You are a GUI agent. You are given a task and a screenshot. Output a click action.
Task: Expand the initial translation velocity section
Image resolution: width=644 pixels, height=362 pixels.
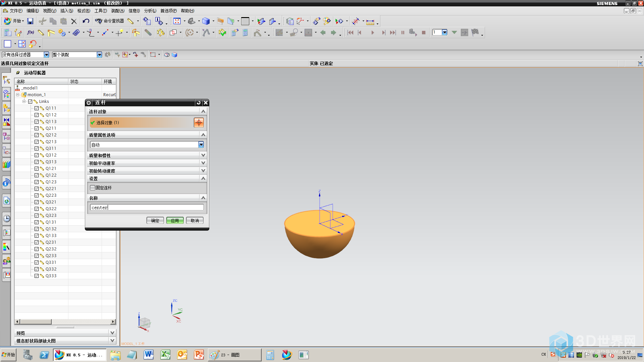click(x=147, y=163)
